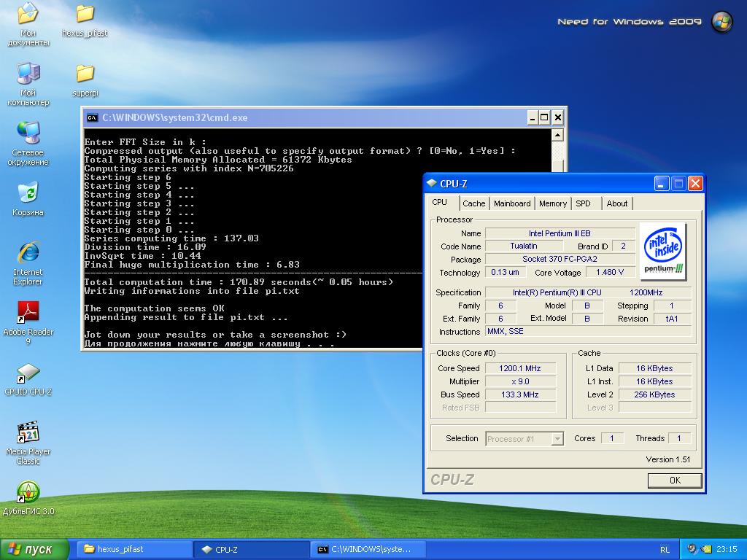
Task: Open the hexus_pifast folder on desktop
Action: point(85,21)
